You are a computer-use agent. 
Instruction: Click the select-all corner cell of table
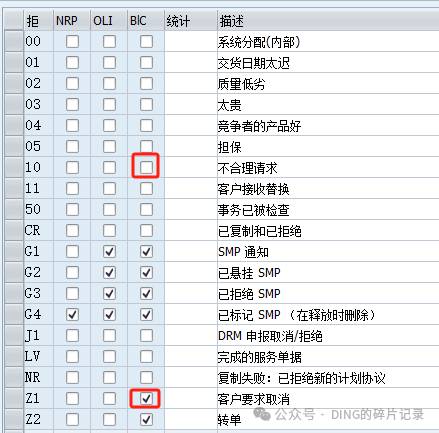pyautogui.click(x=14, y=20)
